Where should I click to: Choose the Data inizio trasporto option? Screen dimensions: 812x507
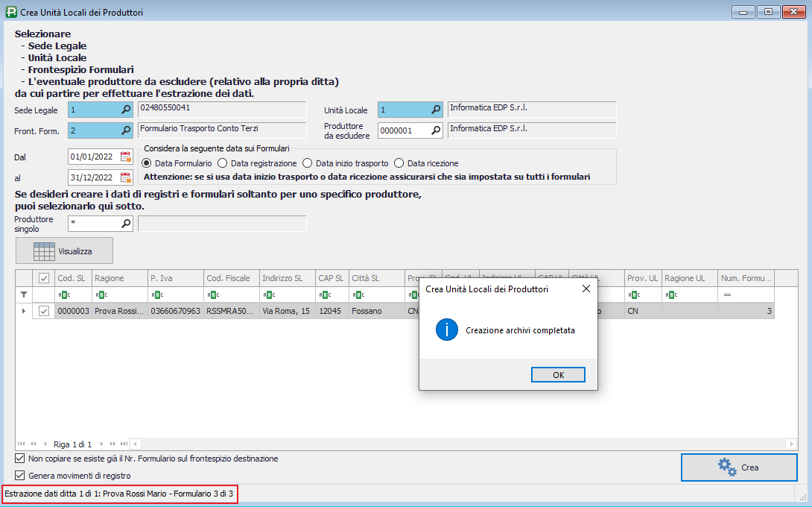tap(308, 163)
